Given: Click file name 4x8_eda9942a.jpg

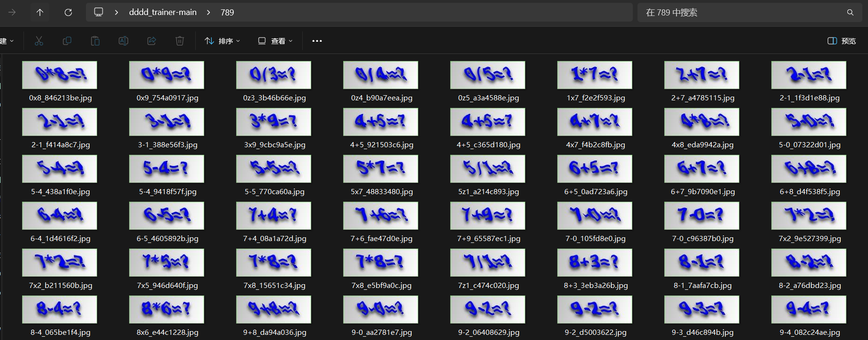Looking at the screenshot, I should pos(703,145).
